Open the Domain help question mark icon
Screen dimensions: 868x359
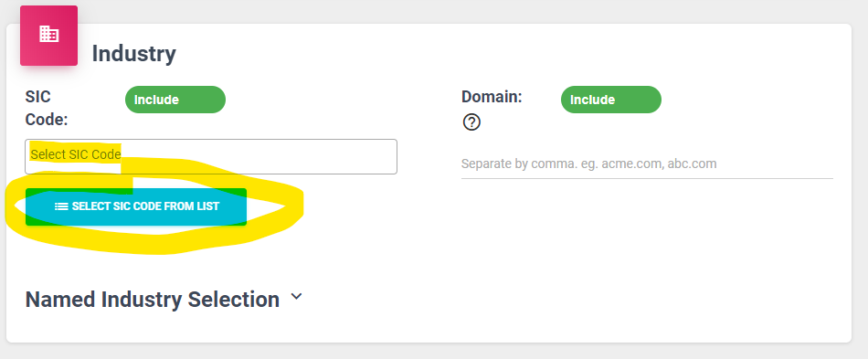471,121
